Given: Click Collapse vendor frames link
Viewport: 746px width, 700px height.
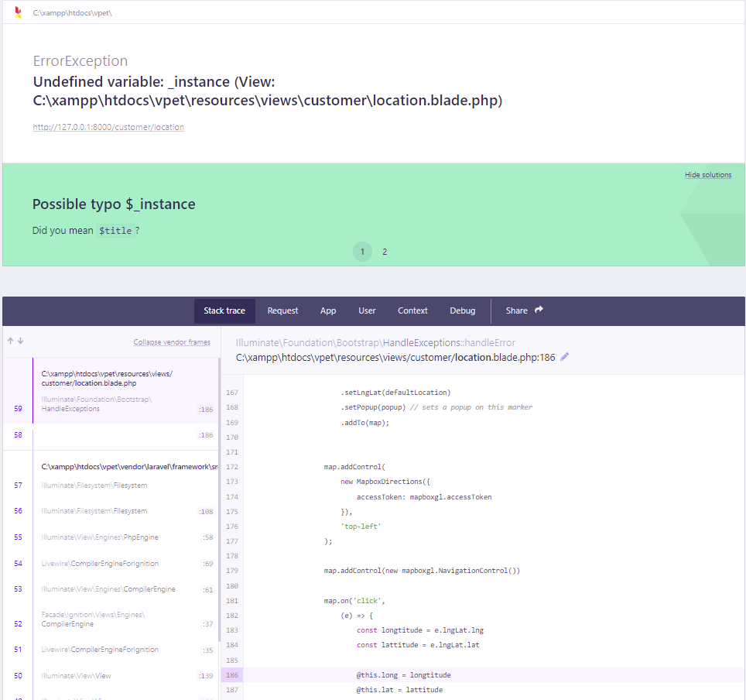Looking at the screenshot, I should click(x=172, y=342).
